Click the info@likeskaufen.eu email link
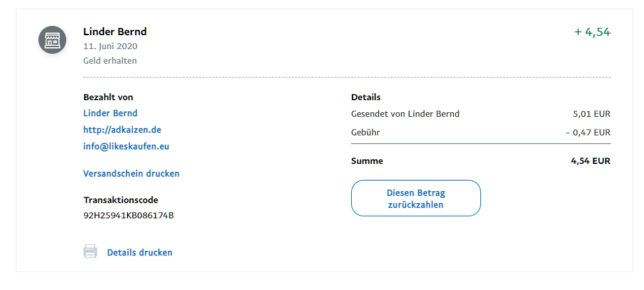The height and width of the screenshot is (290, 644). pyautogui.click(x=121, y=146)
